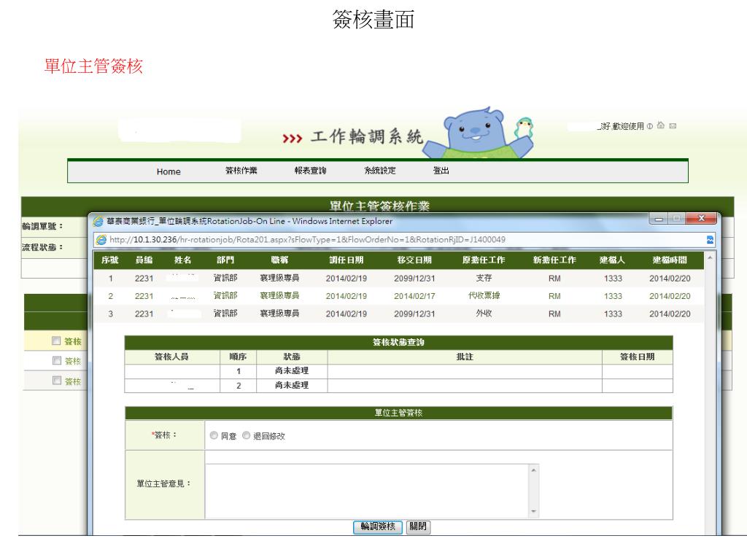The width and height of the screenshot is (747, 560).
Task: Click the 批註 column header
Action: click(x=465, y=357)
